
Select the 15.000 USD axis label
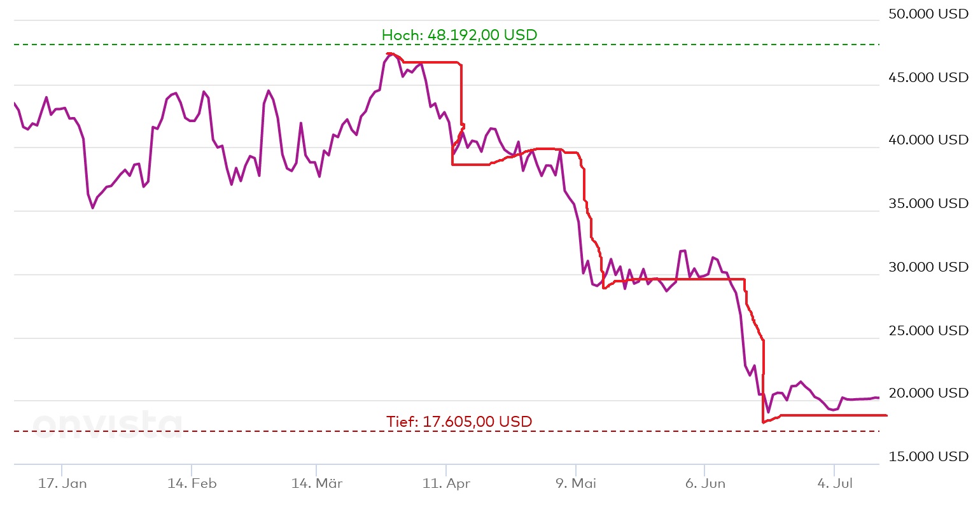(928, 457)
